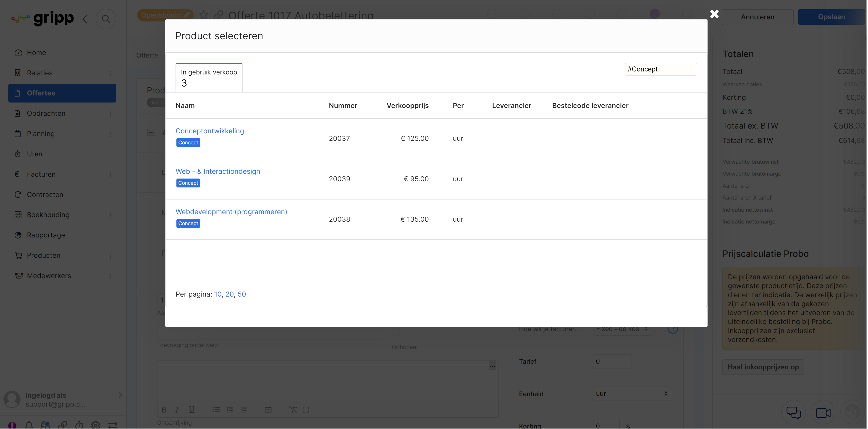
Task: Click the #Concept search filter field
Action: pos(661,69)
